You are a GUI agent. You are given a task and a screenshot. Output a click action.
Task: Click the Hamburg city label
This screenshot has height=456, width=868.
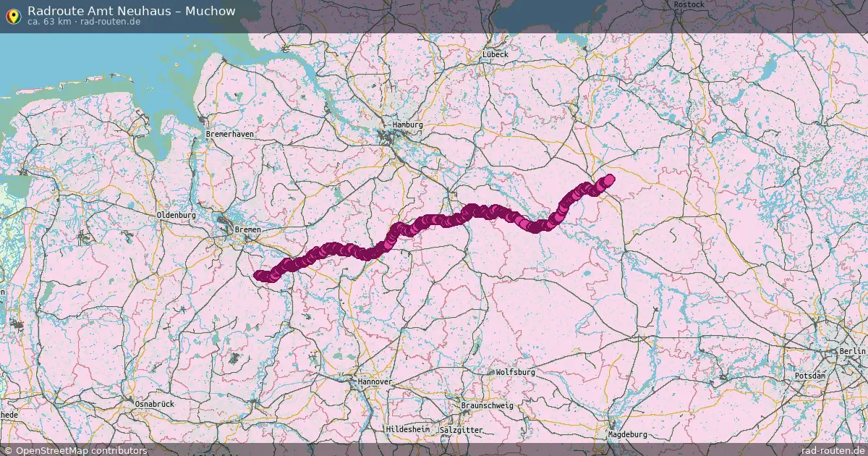coord(407,124)
